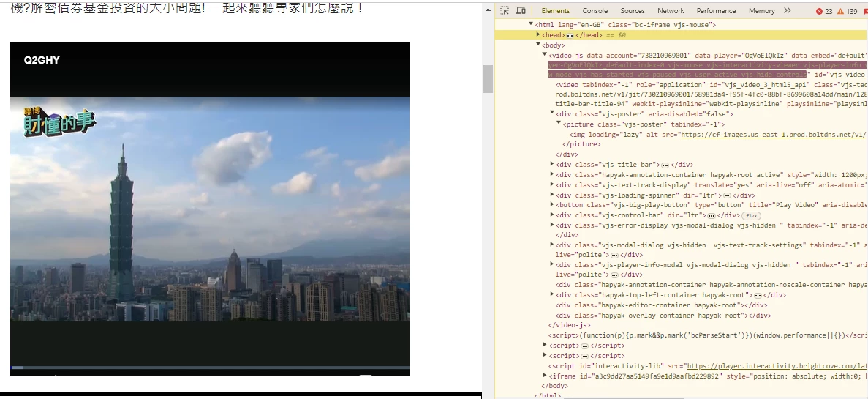Open the Memory tab
The height and width of the screenshot is (399, 868).
(761, 10)
